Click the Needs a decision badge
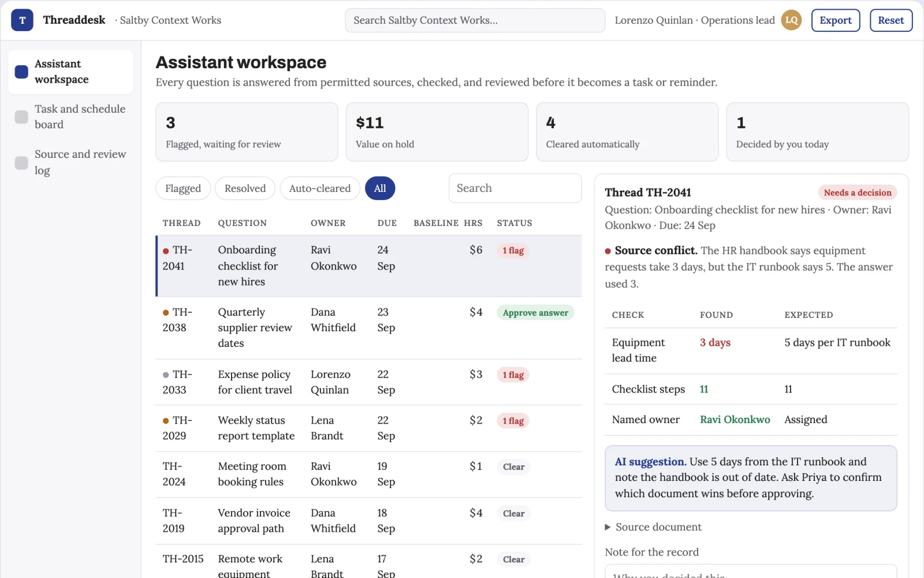Screen dimensions: 924x578 (858, 192)
